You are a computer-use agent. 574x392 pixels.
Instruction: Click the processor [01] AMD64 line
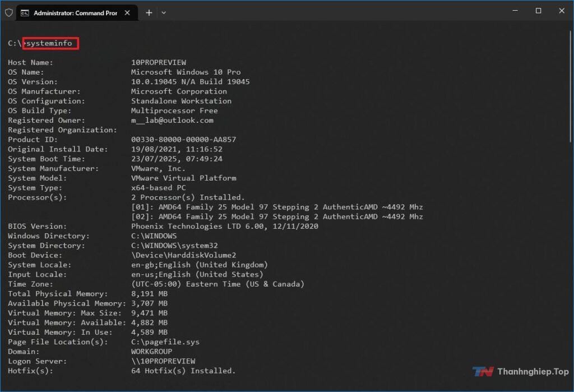(x=277, y=207)
